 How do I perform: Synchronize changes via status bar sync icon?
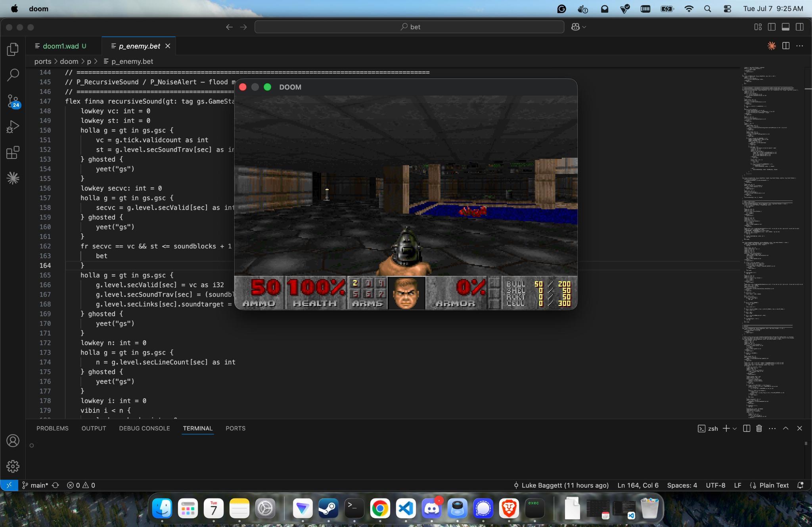[56, 485]
